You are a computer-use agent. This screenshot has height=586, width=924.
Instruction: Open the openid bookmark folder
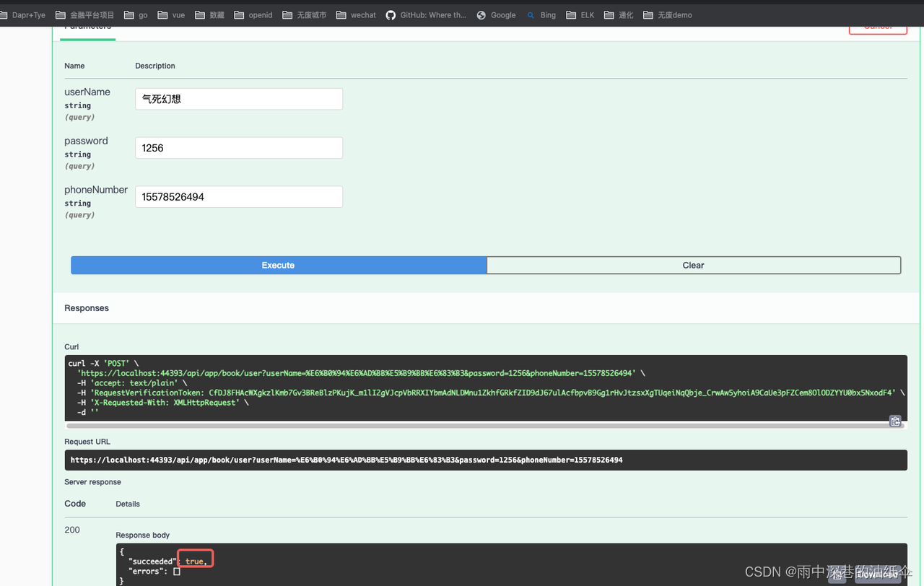click(253, 15)
